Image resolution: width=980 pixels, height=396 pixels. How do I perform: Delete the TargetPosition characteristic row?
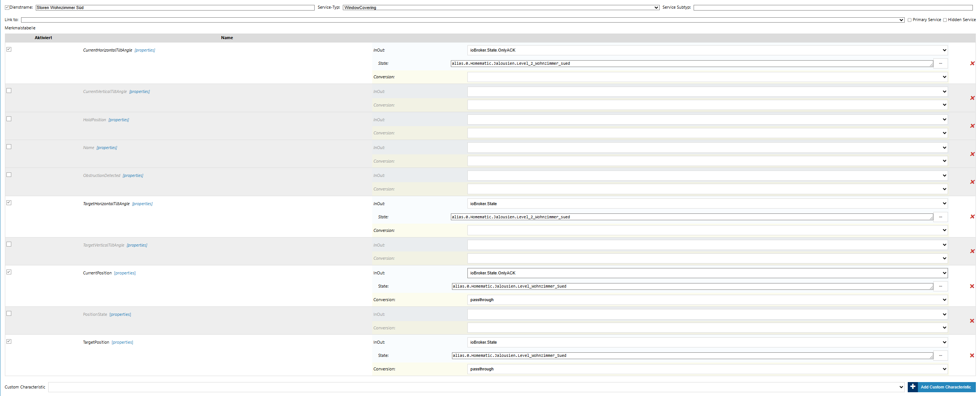tap(972, 356)
